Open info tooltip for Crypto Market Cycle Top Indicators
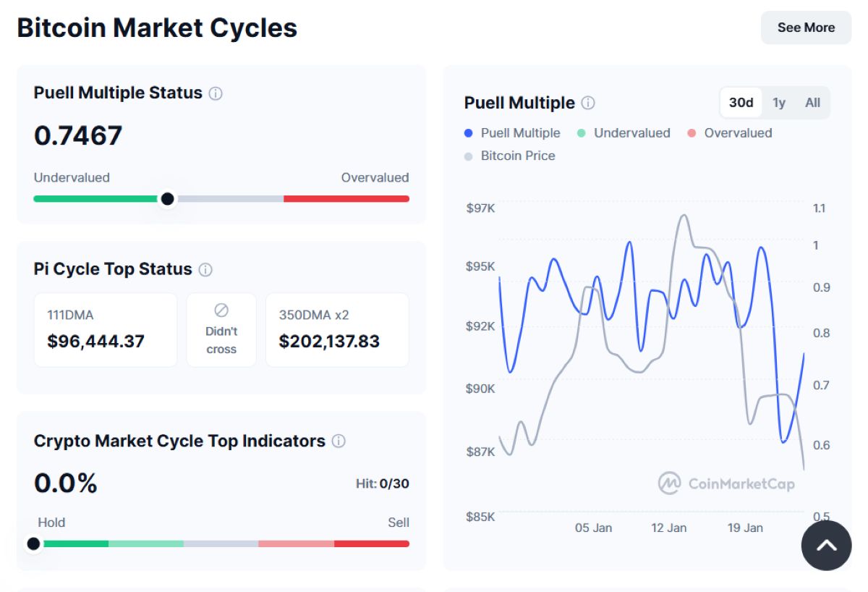The height and width of the screenshot is (592, 868). click(x=339, y=441)
